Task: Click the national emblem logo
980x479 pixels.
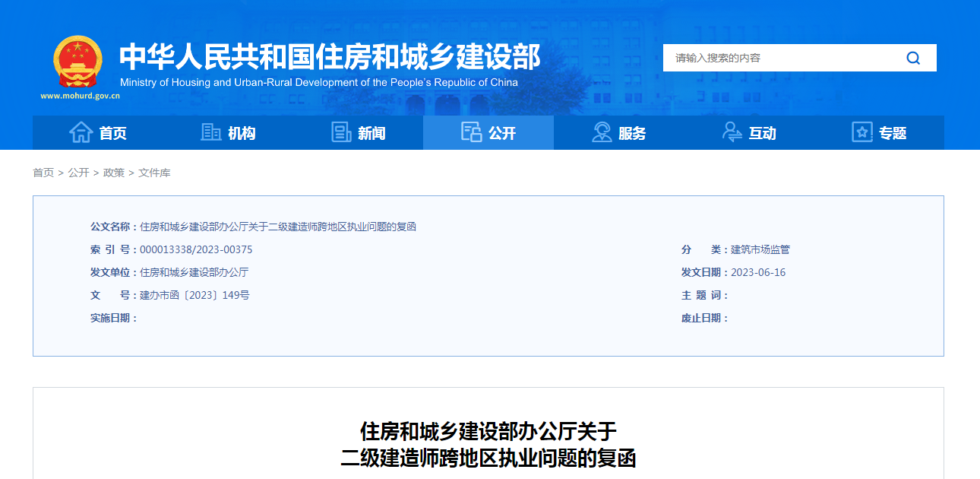Action: tap(77, 62)
